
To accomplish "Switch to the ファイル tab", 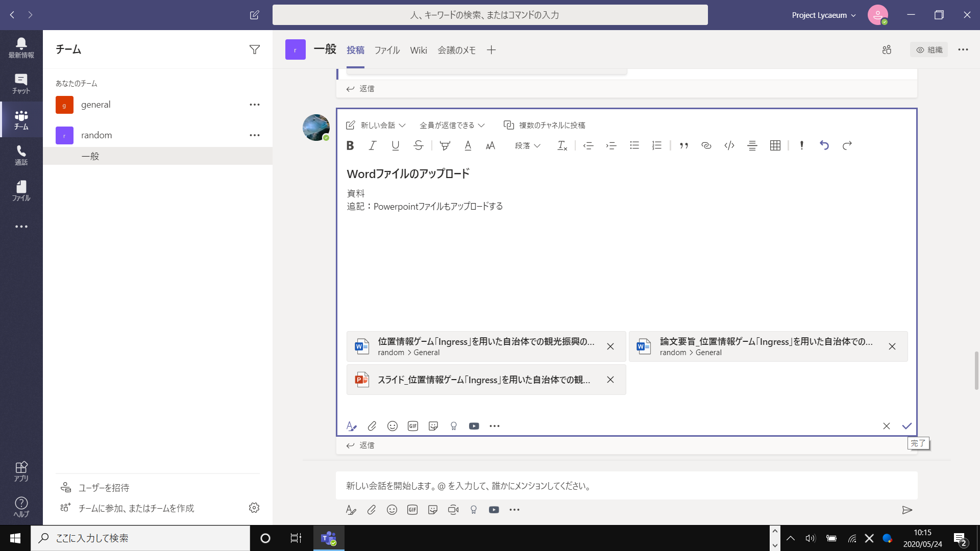I will tap(387, 49).
